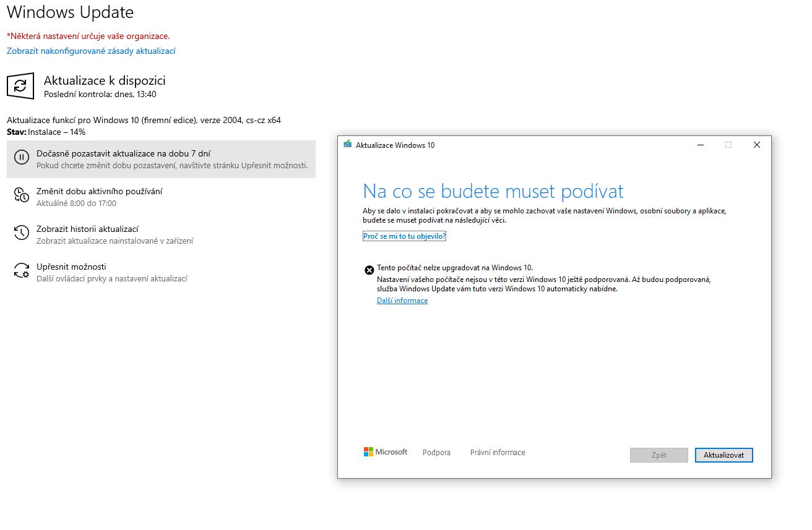Minimize the Aktualizace Windows 10 dialog

700,145
